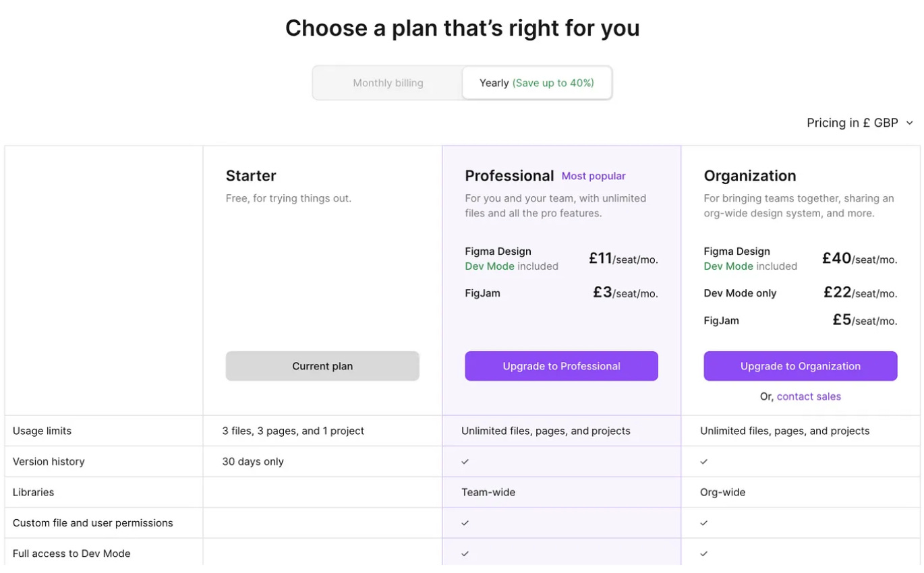Click the Libraries row label
The image size is (924, 573).
[33, 492]
